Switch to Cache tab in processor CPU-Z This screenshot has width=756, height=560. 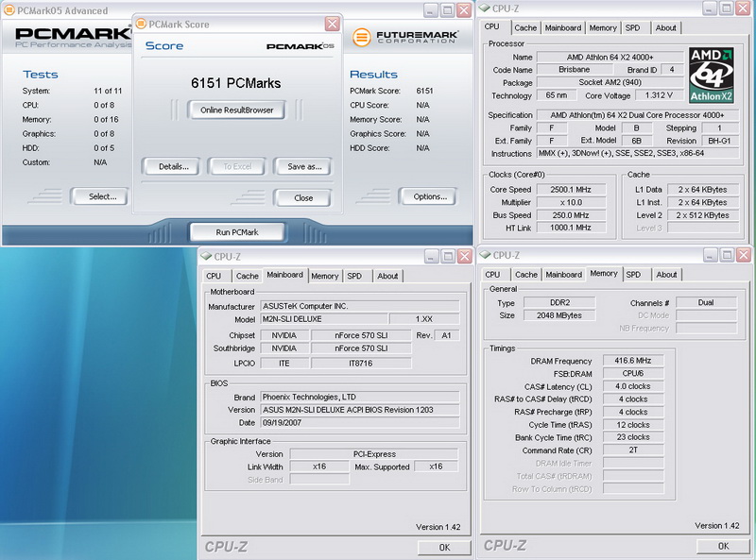(x=525, y=28)
